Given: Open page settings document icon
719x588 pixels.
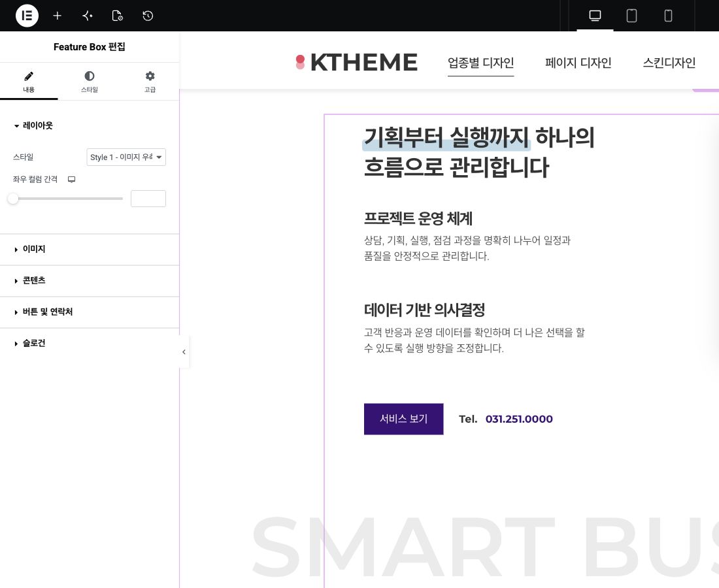Looking at the screenshot, I should 118,16.
